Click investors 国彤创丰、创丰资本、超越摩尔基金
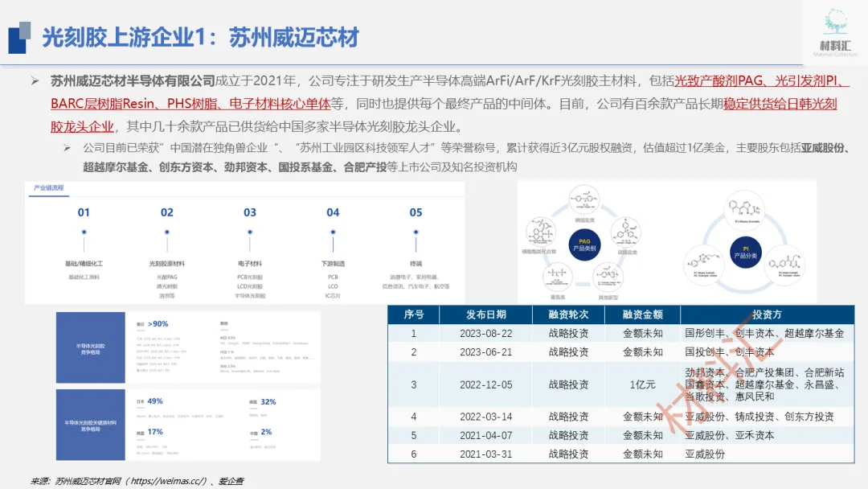 click(764, 334)
